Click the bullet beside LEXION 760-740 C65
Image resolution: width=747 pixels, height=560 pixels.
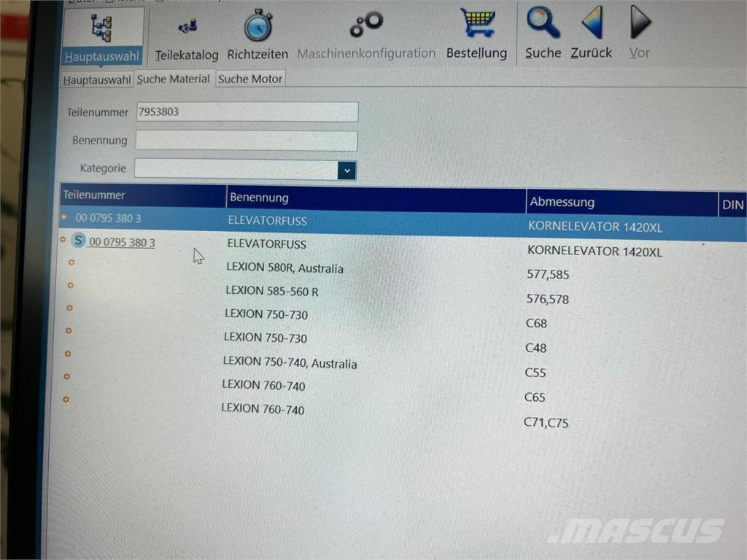pos(66,377)
